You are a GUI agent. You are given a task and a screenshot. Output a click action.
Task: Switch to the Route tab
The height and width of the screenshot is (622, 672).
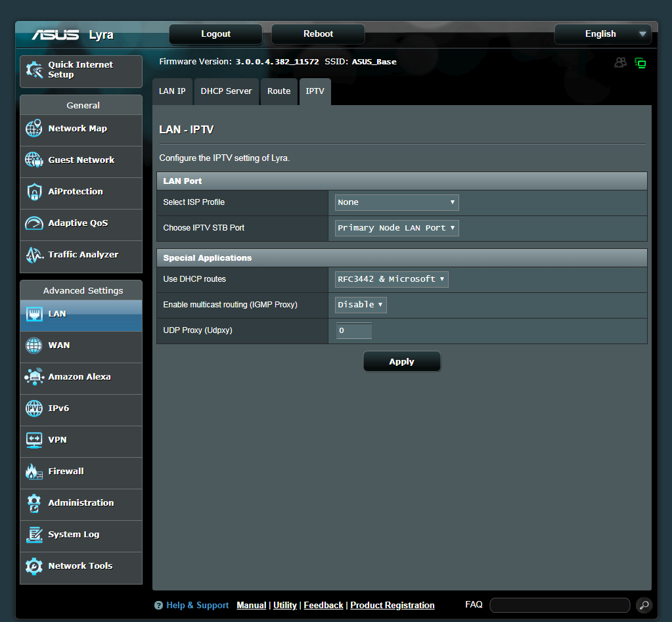(279, 91)
